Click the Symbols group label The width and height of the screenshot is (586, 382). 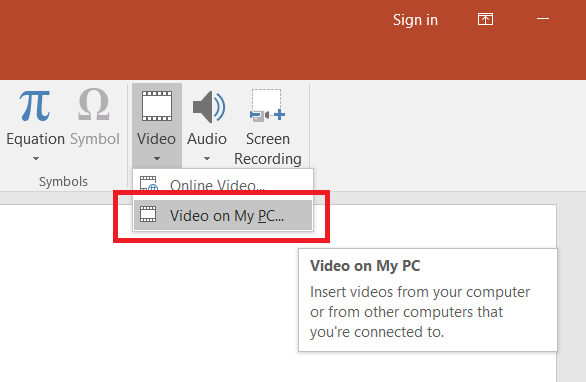(x=63, y=182)
